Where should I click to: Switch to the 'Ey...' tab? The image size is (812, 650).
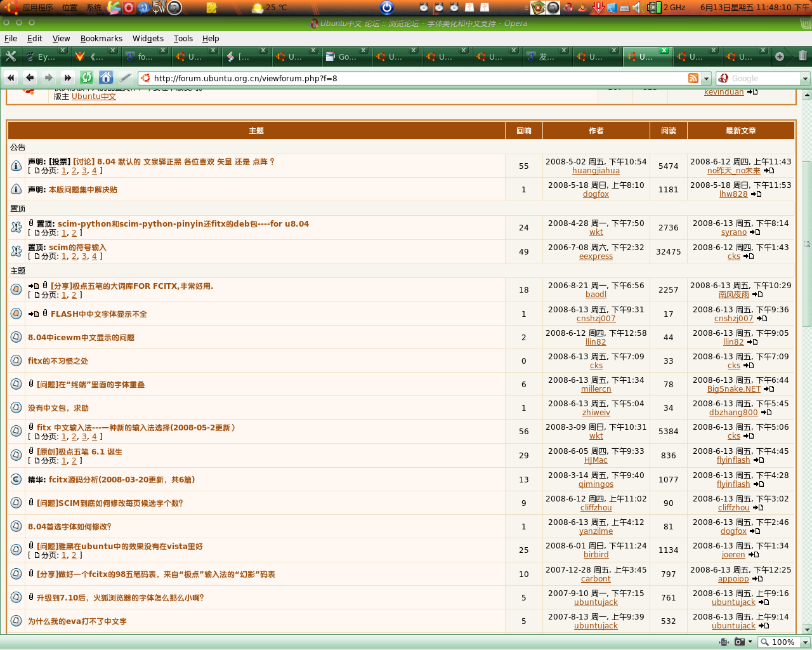tap(45, 56)
